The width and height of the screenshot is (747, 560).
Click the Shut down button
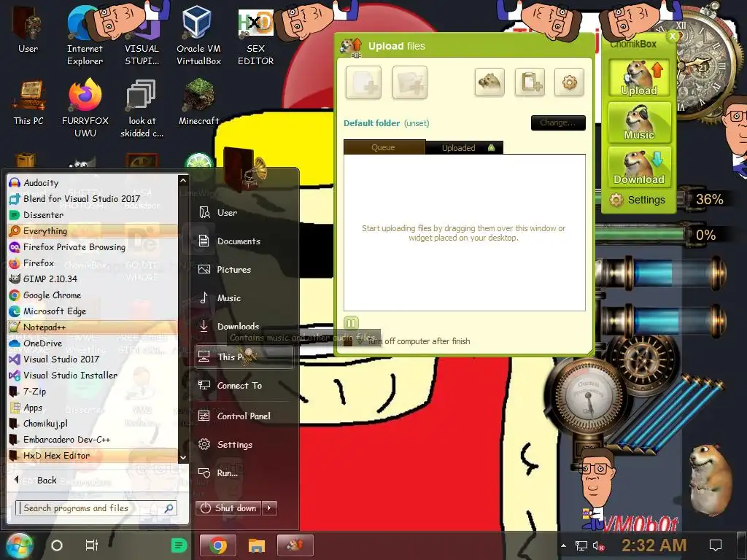tap(228, 508)
